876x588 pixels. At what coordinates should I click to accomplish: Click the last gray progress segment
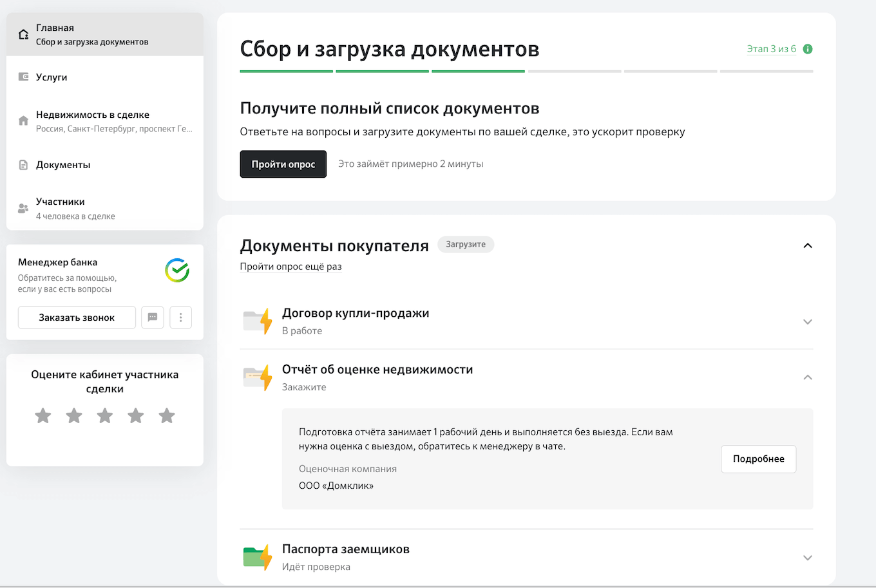766,71
